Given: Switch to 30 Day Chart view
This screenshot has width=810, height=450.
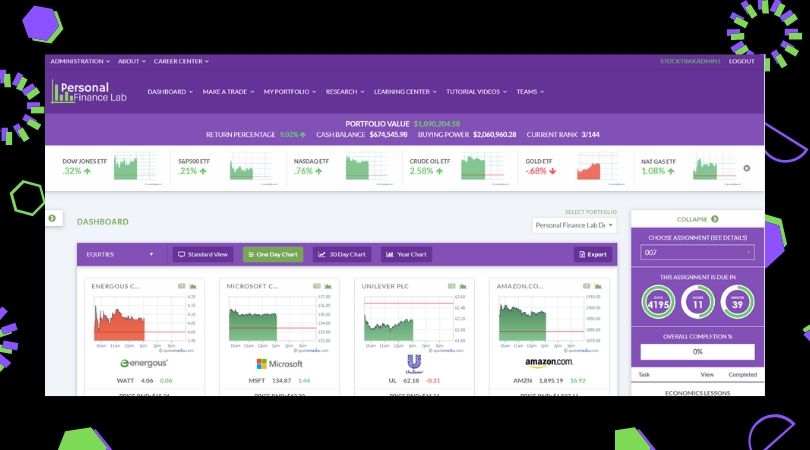Looking at the screenshot, I should [342, 254].
